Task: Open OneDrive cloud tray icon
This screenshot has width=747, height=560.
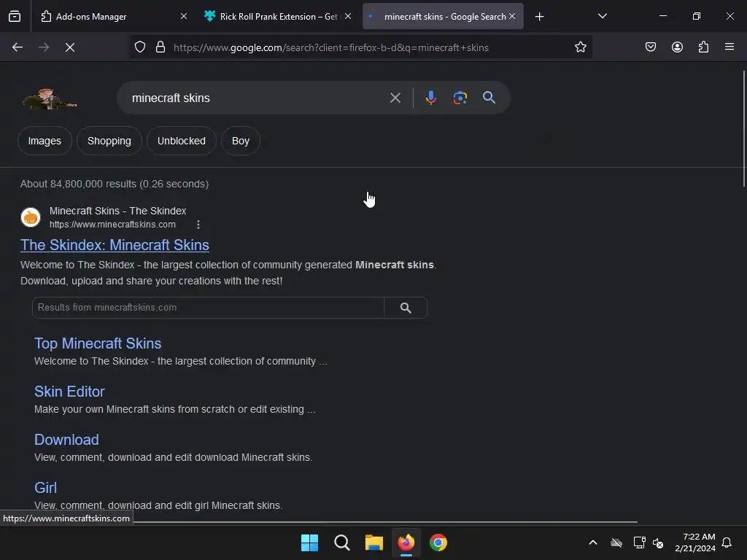Action: coord(616,542)
